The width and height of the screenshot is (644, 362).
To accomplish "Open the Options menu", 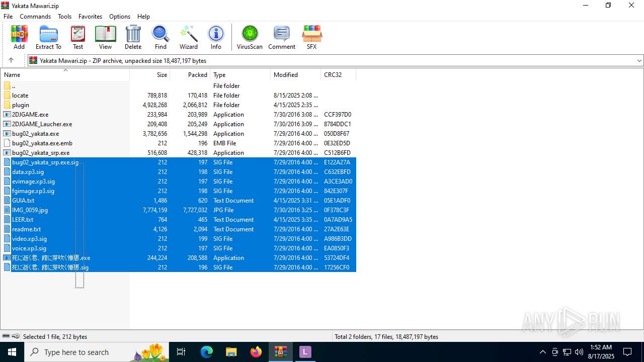I will click(x=120, y=17).
